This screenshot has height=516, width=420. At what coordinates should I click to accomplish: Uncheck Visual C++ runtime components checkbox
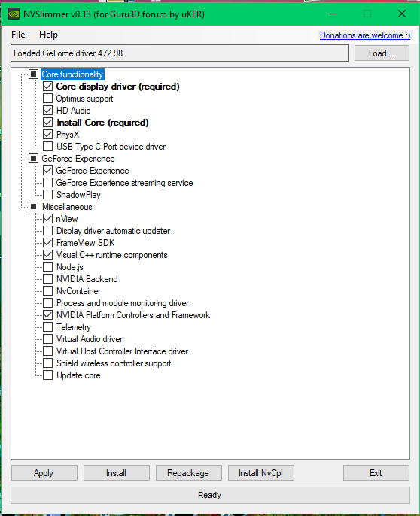47,255
